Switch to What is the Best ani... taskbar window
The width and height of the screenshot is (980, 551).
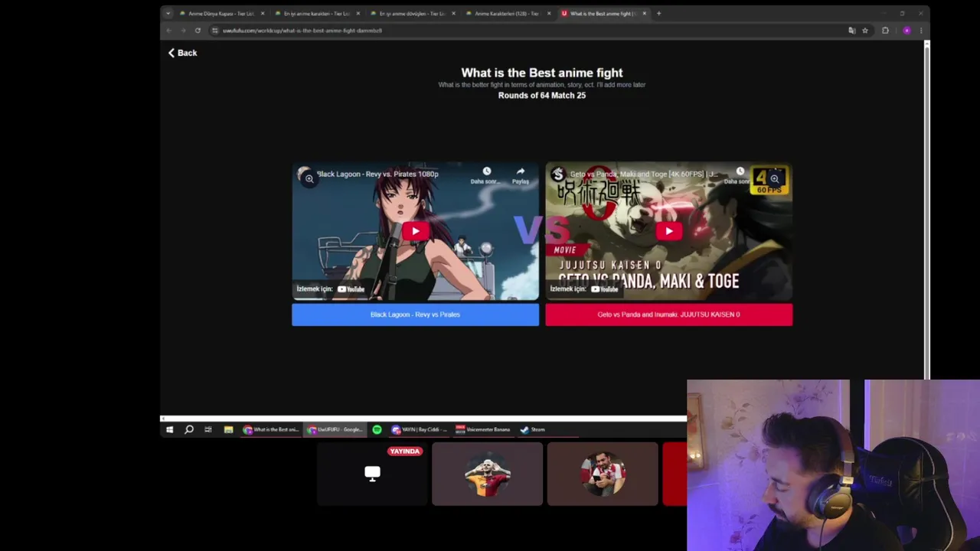click(x=271, y=429)
